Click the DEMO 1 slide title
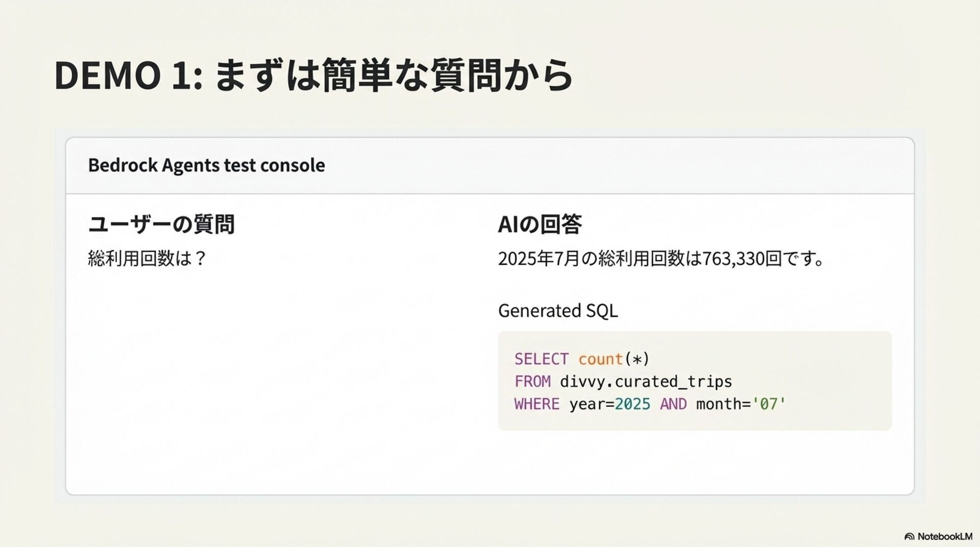 click(313, 76)
